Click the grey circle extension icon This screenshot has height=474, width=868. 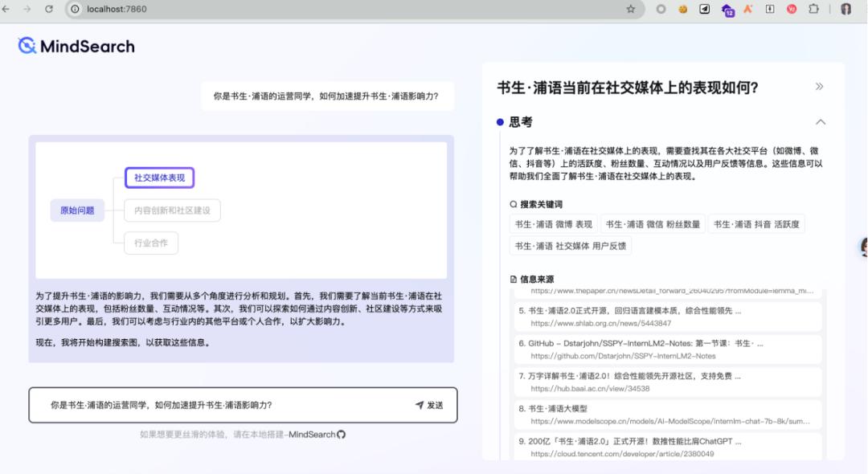(x=661, y=9)
